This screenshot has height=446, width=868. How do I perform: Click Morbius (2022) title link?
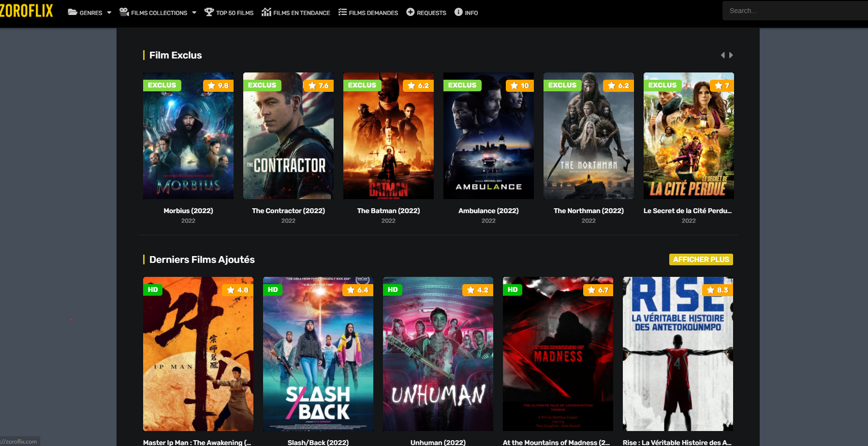(x=188, y=211)
